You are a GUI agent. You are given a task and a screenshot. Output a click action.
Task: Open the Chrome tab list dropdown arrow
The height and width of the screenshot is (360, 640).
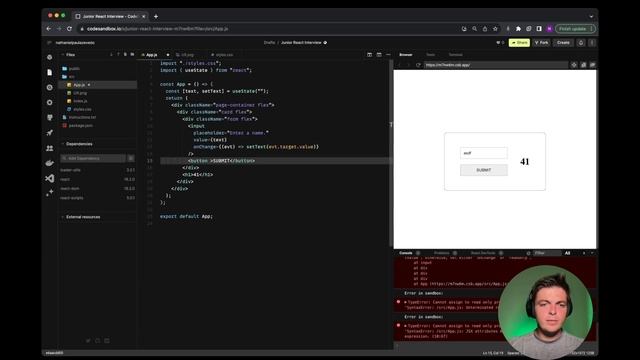tap(591, 17)
